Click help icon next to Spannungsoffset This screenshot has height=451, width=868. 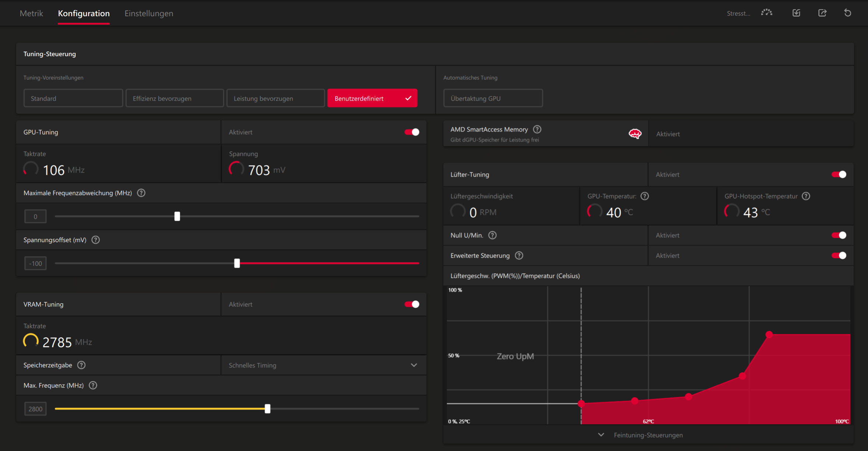(x=96, y=240)
